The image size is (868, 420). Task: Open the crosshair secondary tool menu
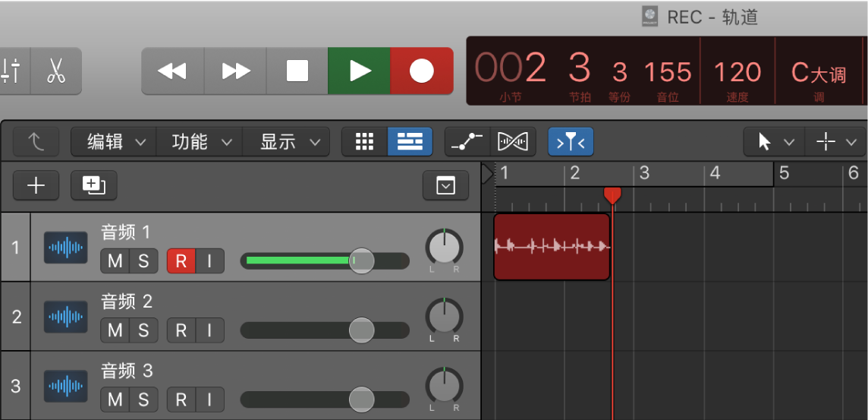[835, 142]
